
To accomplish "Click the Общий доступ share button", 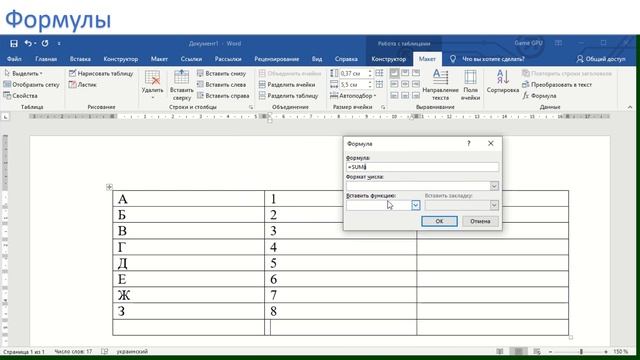I will [601, 59].
